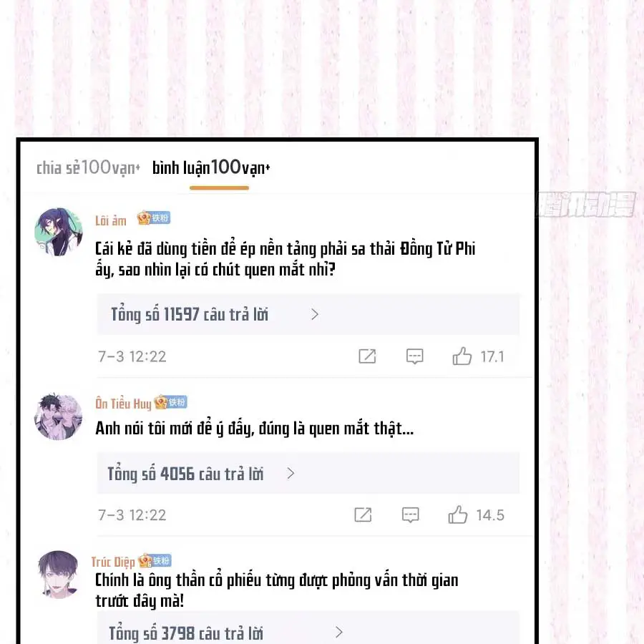The height and width of the screenshot is (644, 644).
Task: Share Ôn Tiểu Huy's comment via share icon
Action: [363, 514]
